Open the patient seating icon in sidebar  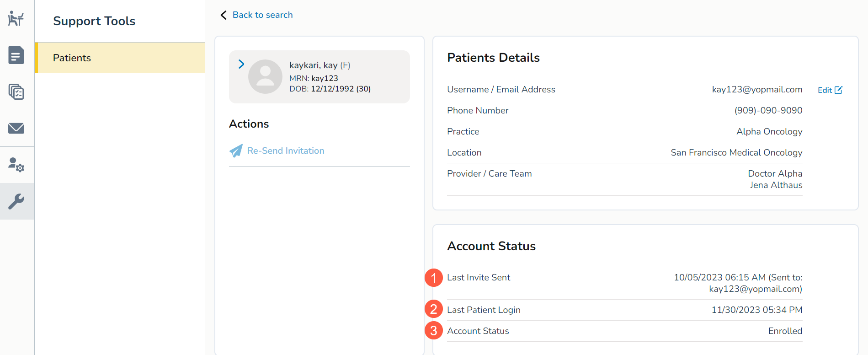(x=16, y=19)
